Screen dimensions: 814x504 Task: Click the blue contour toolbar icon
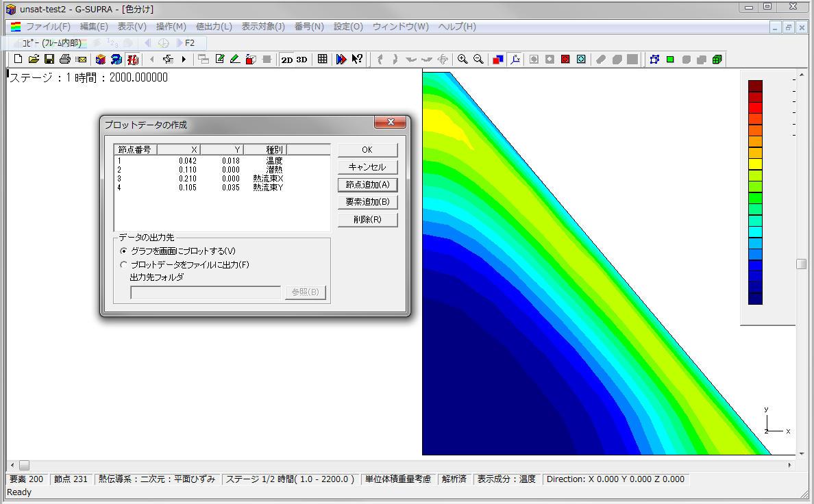(116, 59)
